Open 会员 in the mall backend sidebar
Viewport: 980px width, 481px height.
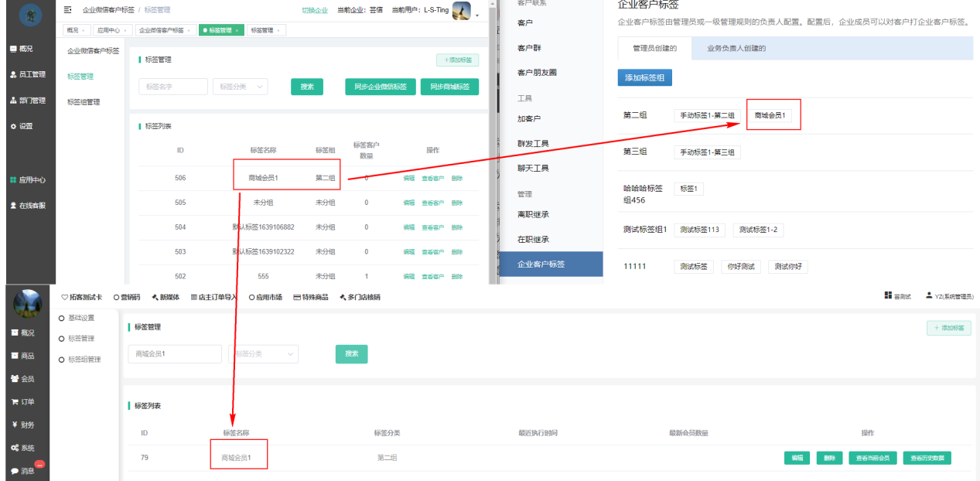pos(22,379)
